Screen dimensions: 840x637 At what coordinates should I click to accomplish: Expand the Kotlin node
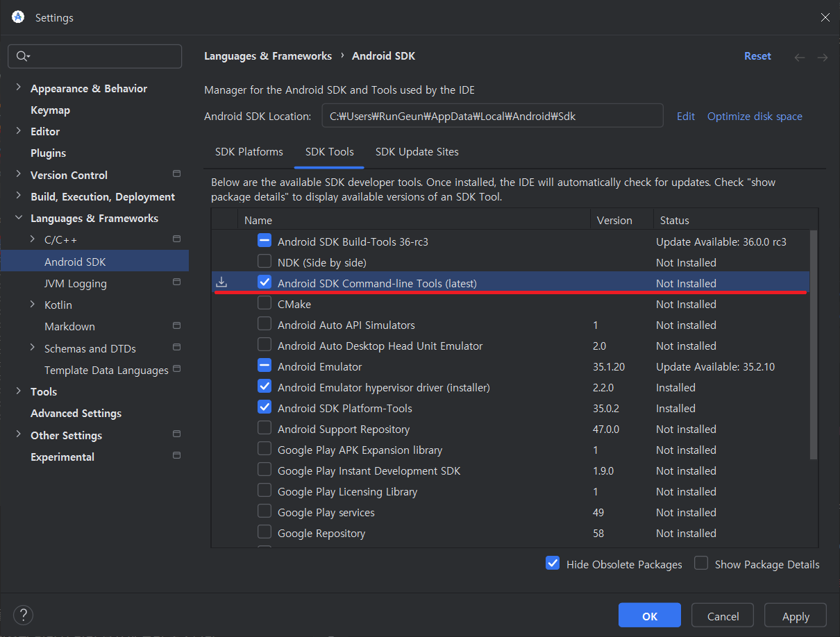coord(33,305)
